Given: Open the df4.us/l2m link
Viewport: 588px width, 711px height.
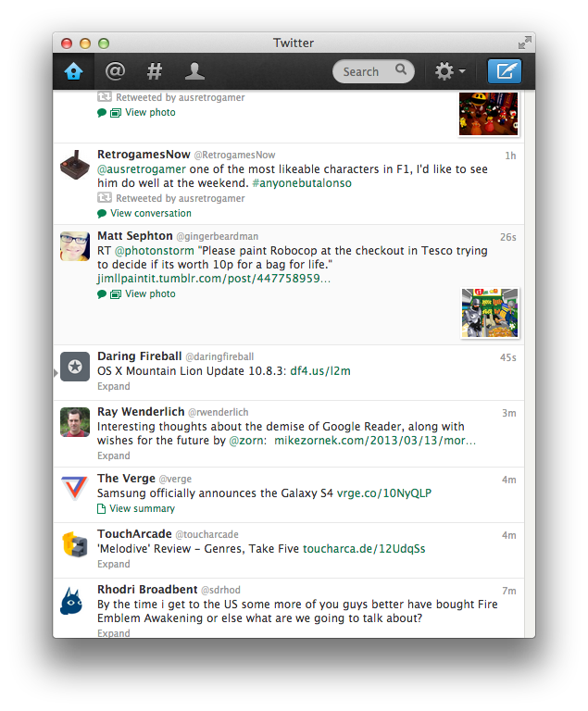Looking at the screenshot, I should [320, 371].
